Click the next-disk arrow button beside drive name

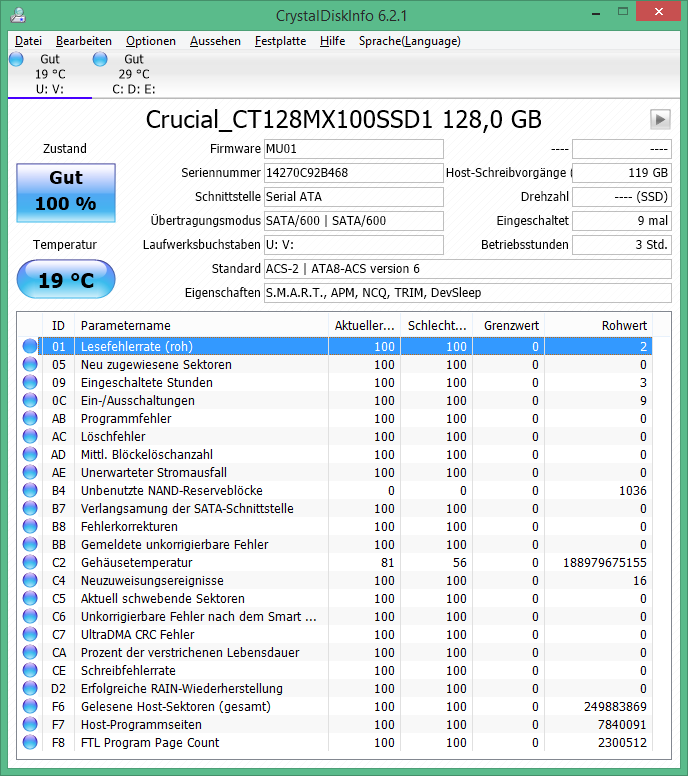pos(660,119)
